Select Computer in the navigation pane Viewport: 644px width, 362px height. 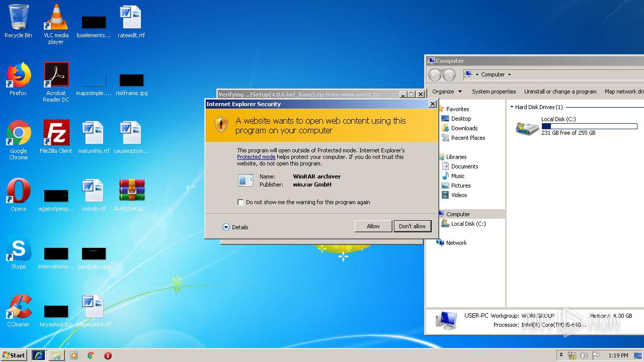458,214
